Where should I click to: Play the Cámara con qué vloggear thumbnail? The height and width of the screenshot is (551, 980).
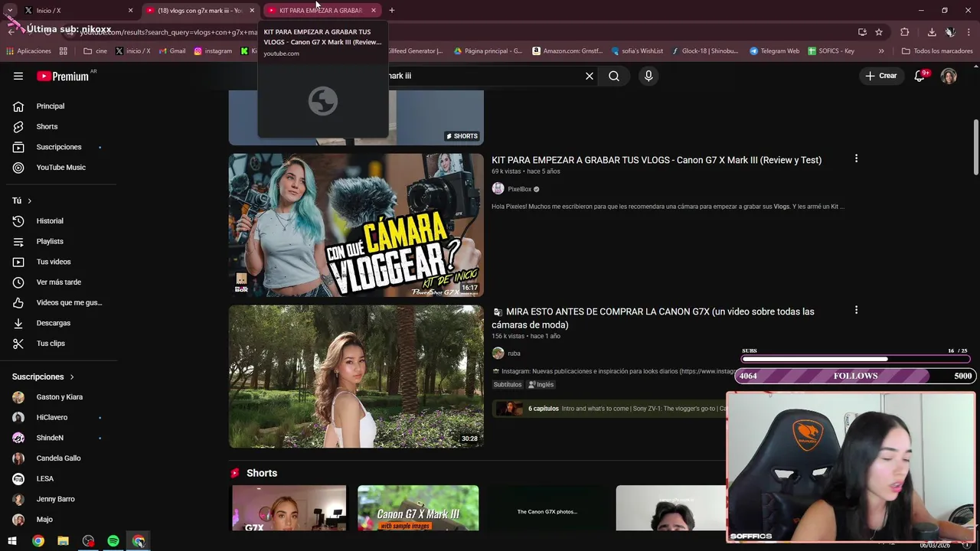(356, 225)
